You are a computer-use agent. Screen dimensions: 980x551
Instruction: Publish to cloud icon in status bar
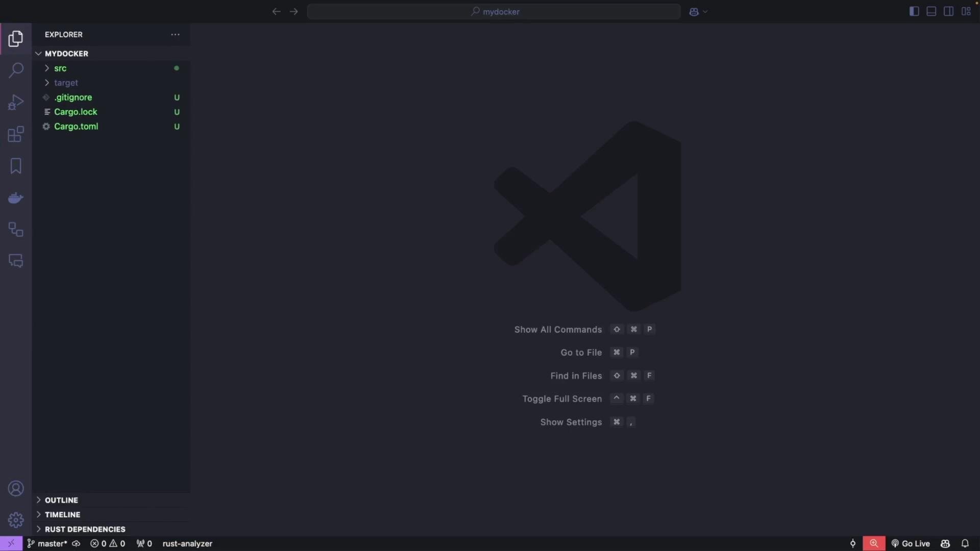click(x=76, y=543)
